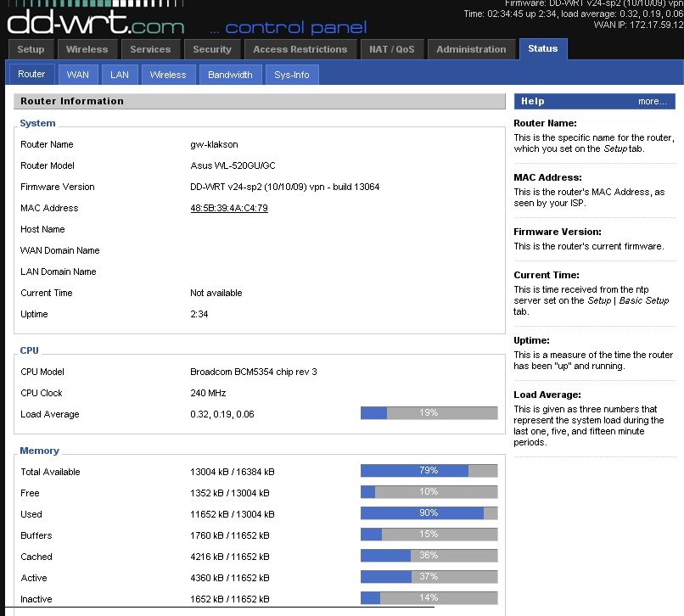
Task: Click the '... control panel' header text
Action: pyautogui.click(x=288, y=28)
